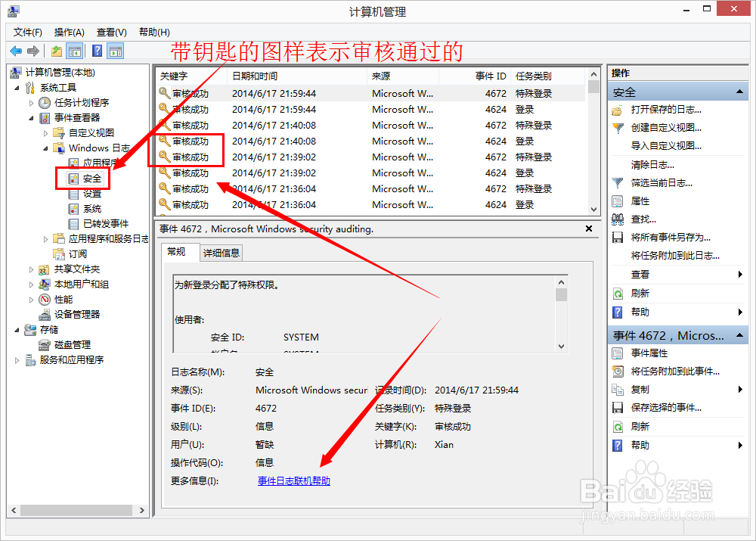The image size is (756, 541).
Task: Open the 事件日志联机帮助 link
Action: [294, 481]
